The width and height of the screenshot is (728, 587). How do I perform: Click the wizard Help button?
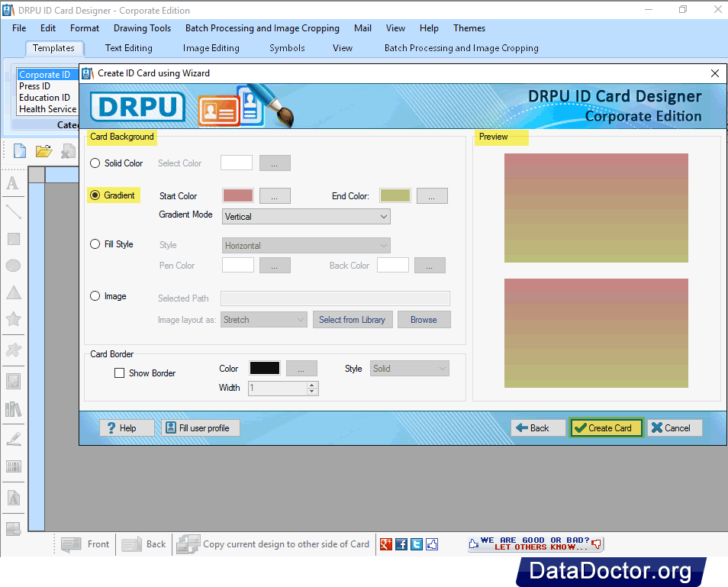click(127, 427)
